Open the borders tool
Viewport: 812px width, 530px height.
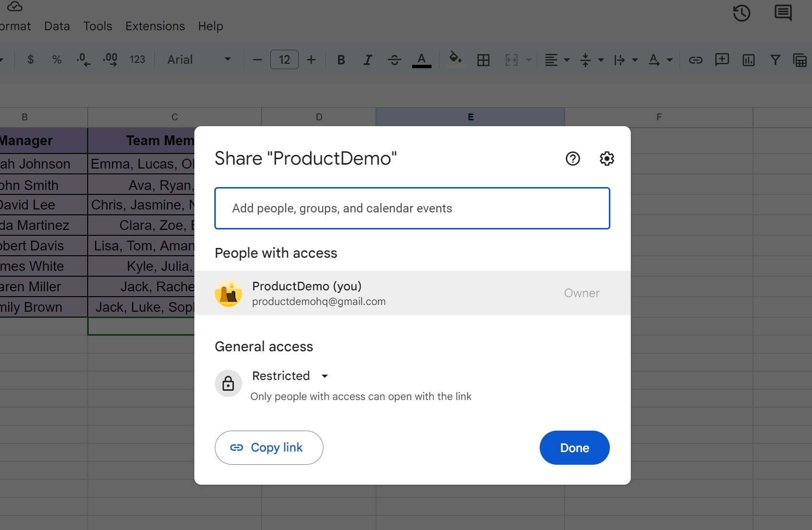click(483, 60)
